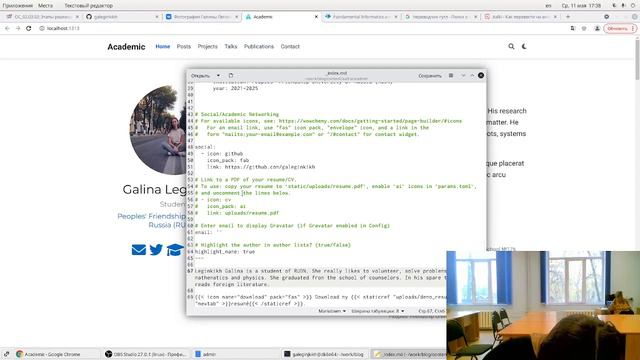The height and width of the screenshot is (360, 640).
Task: Open the text editor hamburger menu
Action: pos(451,76)
